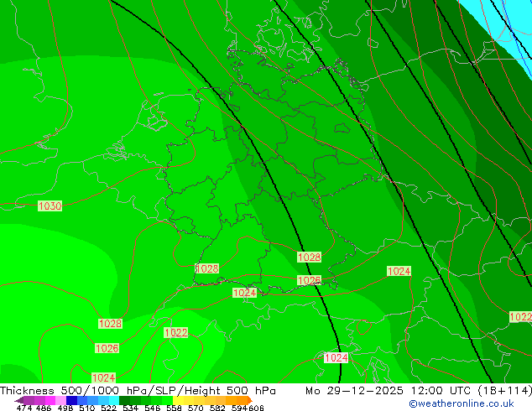The width and height of the screenshot is (532, 411).
Task: Click the legend value 606
Action: tap(256, 408)
